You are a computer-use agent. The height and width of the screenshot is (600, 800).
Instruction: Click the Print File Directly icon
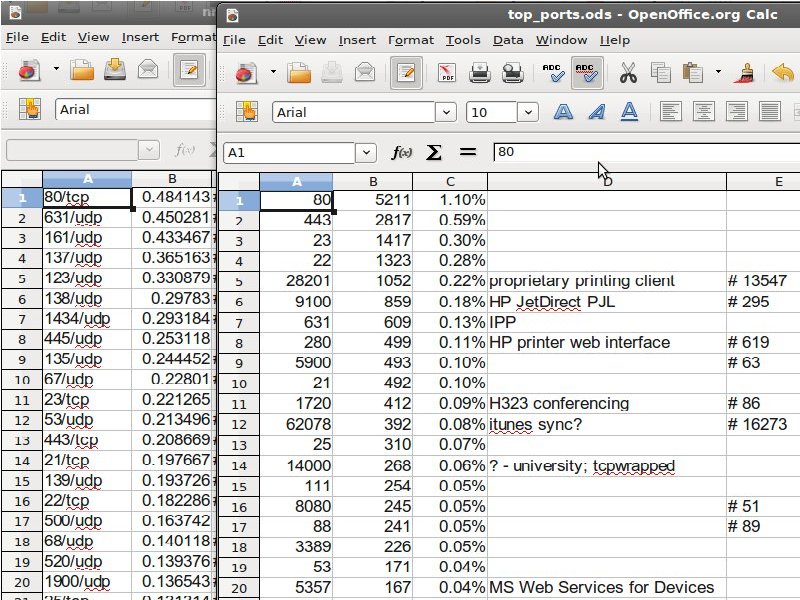(480, 73)
